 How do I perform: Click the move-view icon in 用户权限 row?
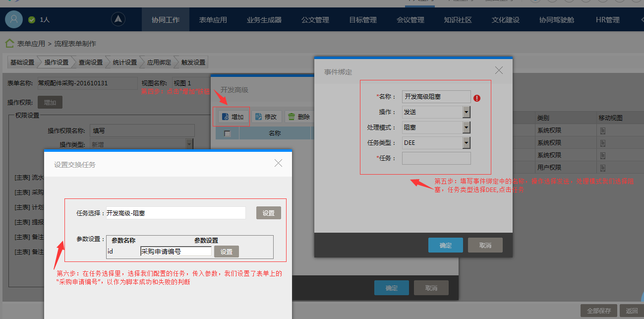(x=603, y=168)
